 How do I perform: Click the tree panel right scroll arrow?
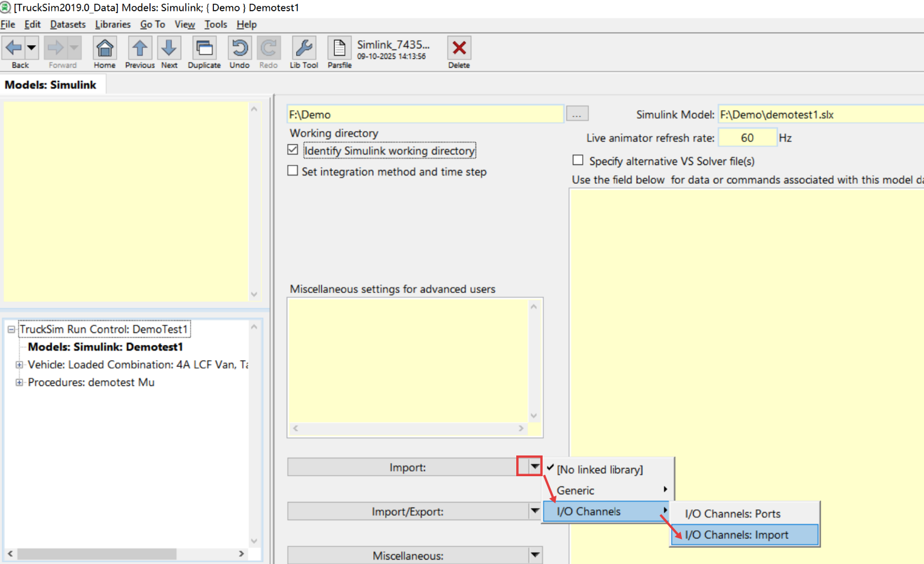point(242,554)
